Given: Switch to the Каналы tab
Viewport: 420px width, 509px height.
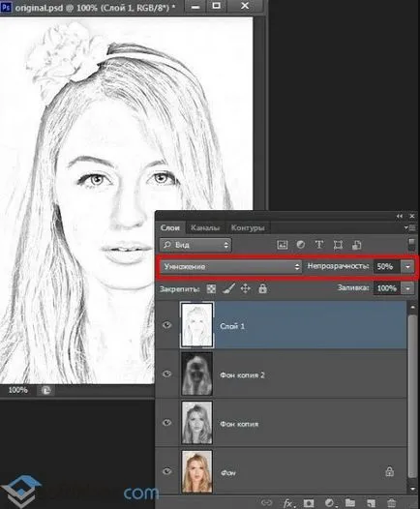Looking at the screenshot, I should click(205, 227).
